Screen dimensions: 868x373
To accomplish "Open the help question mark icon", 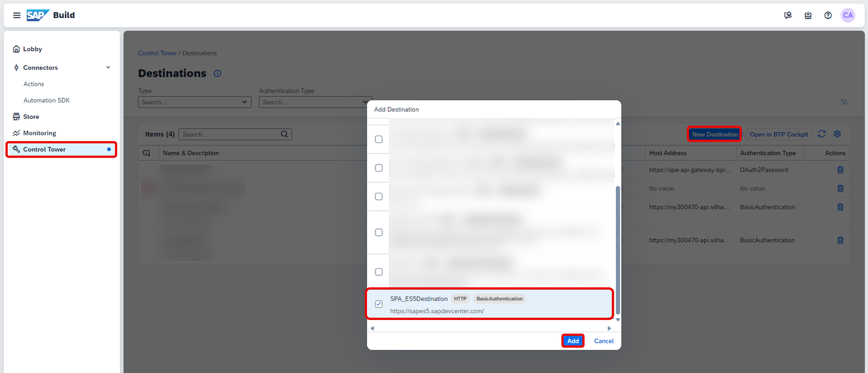I will (x=828, y=15).
